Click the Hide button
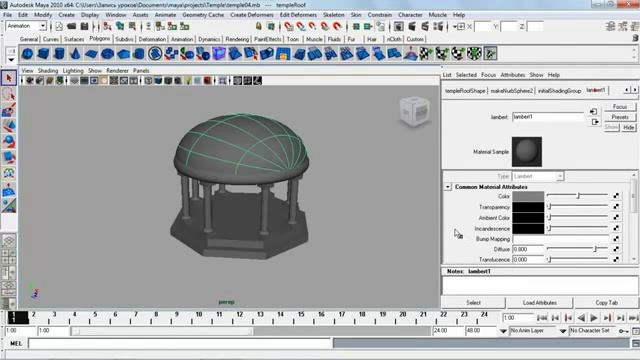The height and width of the screenshot is (360, 640). [x=628, y=127]
